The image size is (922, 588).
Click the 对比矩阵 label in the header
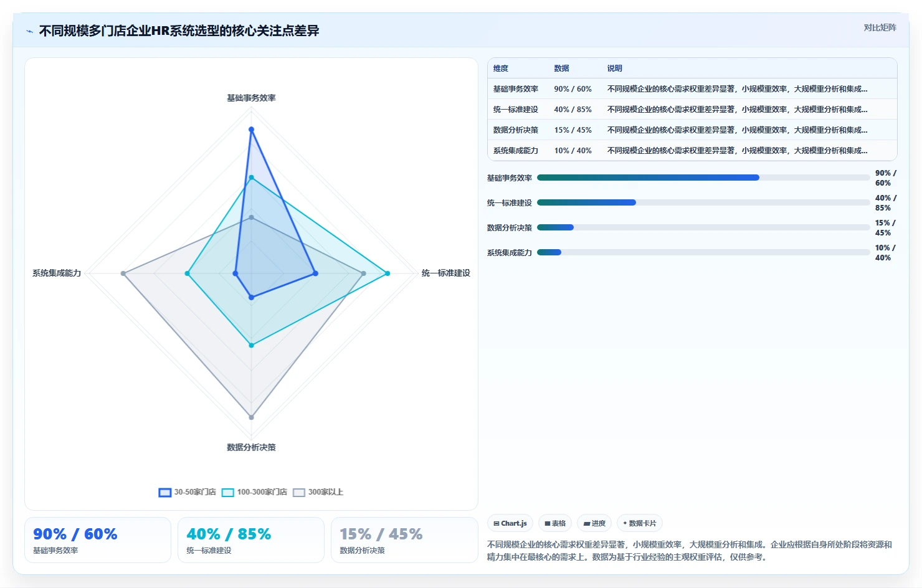point(880,27)
